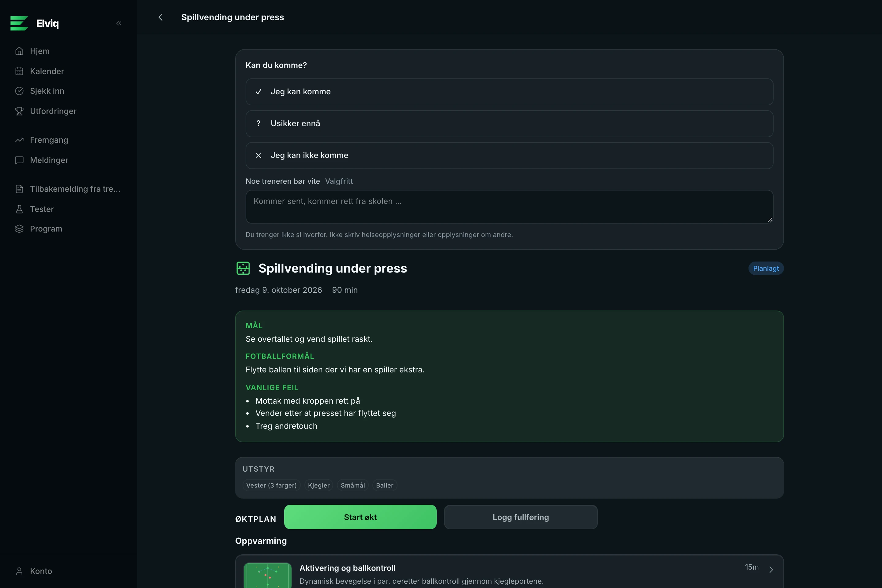Click the Hjem home icon
The height and width of the screenshot is (588, 882).
[19, 51]
